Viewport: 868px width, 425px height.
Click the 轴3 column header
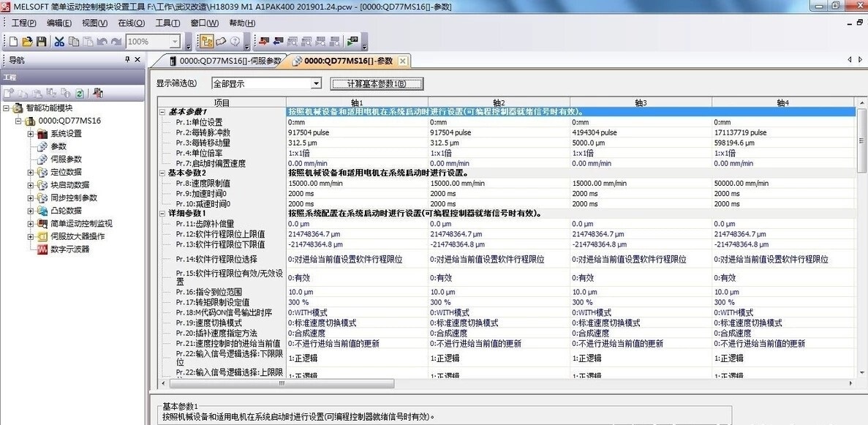pos(641,102)
